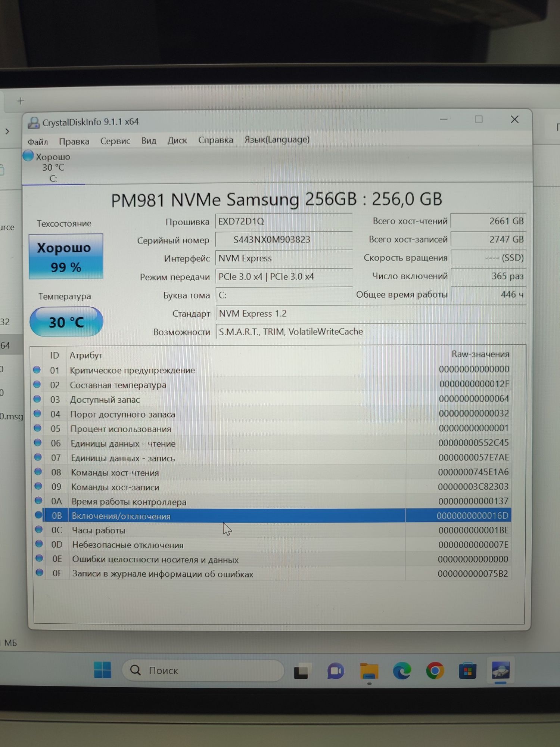560x747 pixels.
Task: Close the CrystalDiskInfo window
Action: pos(514,120)
